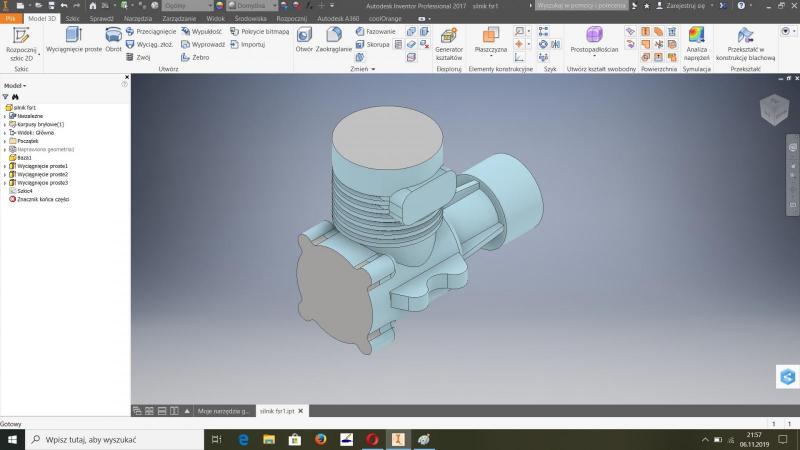Expand the Karpusy bryłowe(1) node
The image size is (800, 450).
pos(5,124)
